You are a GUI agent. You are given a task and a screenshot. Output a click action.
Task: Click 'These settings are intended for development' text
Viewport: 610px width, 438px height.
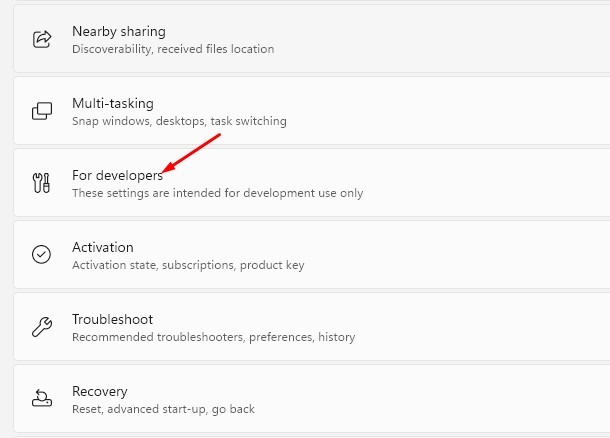coord(193,193)
